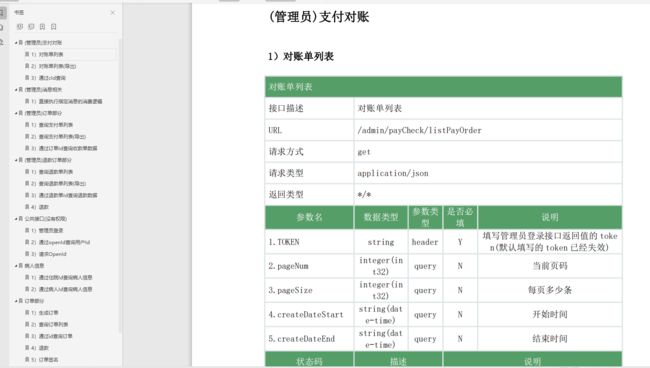This screenshot has height=368, width=650.
Task: Collapse the 病人信息 bookmark group
Action: (16, 266)
